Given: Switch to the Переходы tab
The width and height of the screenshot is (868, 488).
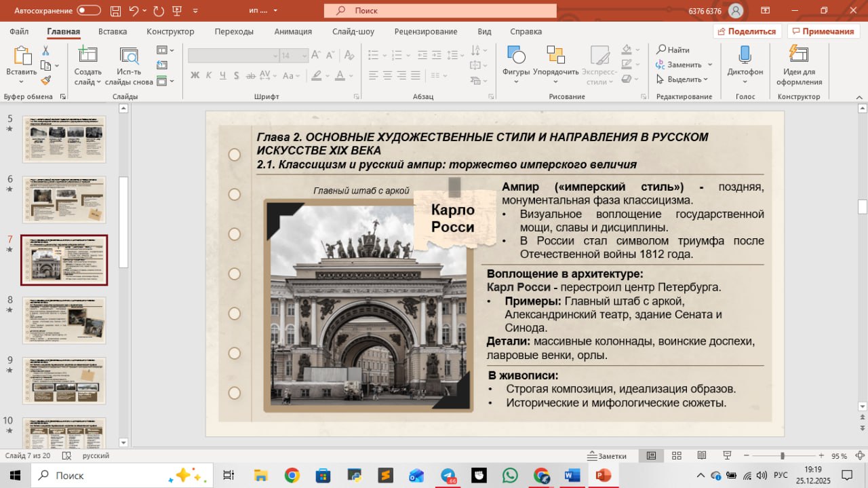Looking at the screenshot, I should pyautogui.click(x=234, y=31).
